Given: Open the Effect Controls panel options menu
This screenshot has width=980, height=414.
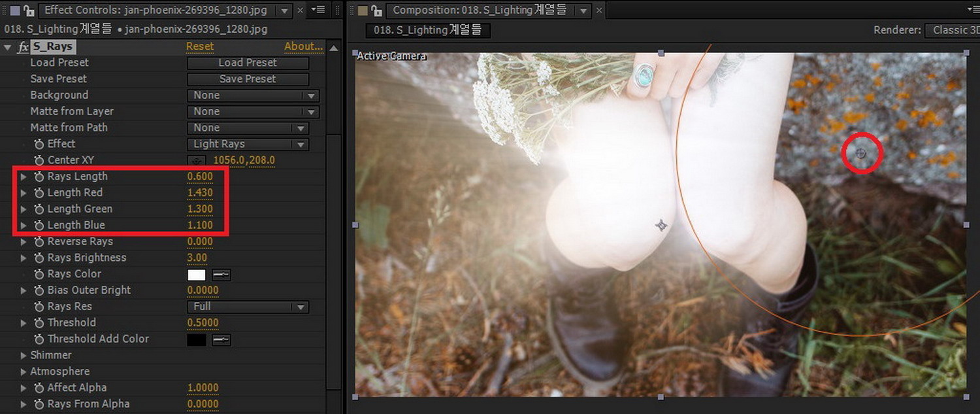Looking at the screenshot, I should tap(318, 10).
